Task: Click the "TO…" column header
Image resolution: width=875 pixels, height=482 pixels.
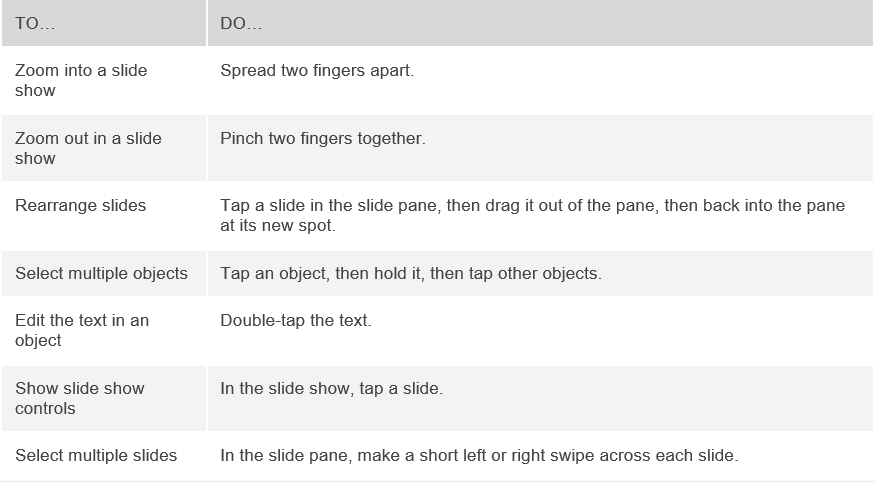Action: (35, 23)
